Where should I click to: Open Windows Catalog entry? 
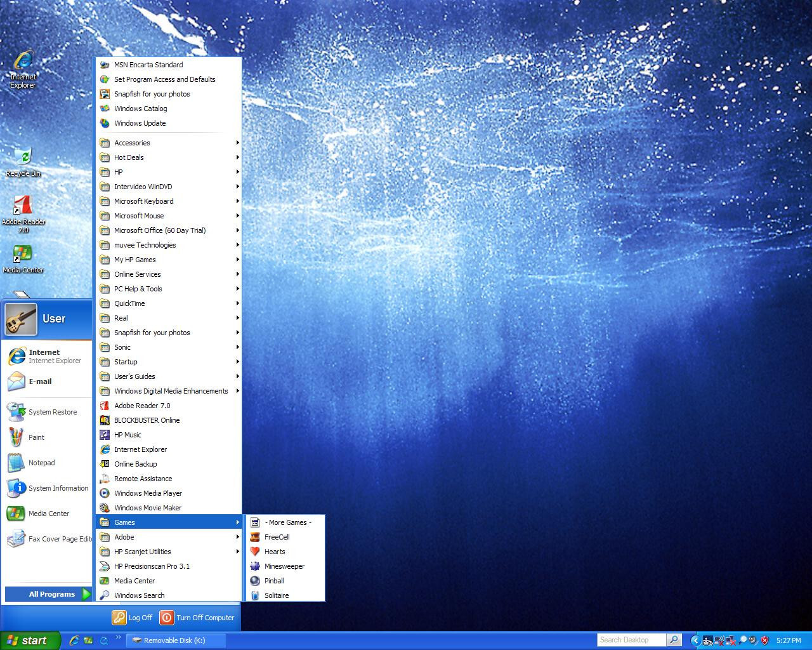pyautogui.click(x=169, y=109)
